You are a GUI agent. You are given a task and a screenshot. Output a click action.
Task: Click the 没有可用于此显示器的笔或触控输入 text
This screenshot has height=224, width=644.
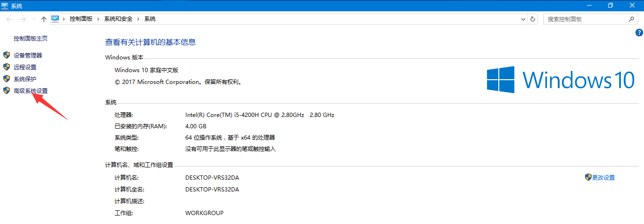231,149
